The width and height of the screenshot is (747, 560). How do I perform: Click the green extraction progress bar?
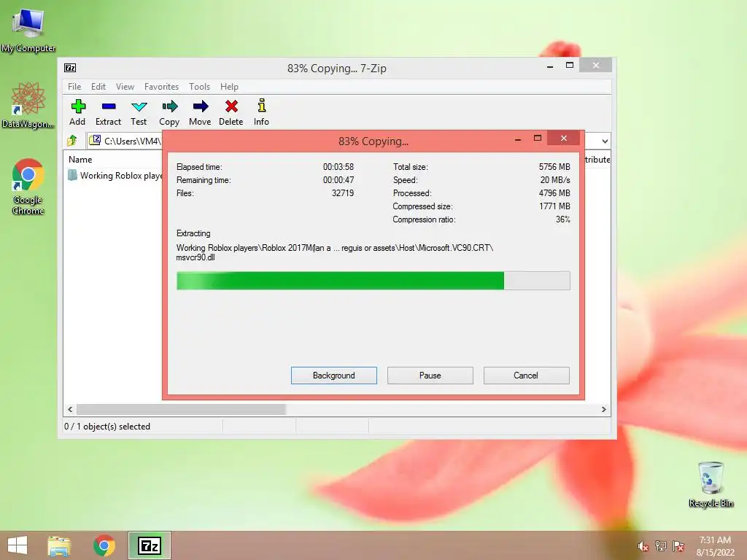tap(373, 281)
